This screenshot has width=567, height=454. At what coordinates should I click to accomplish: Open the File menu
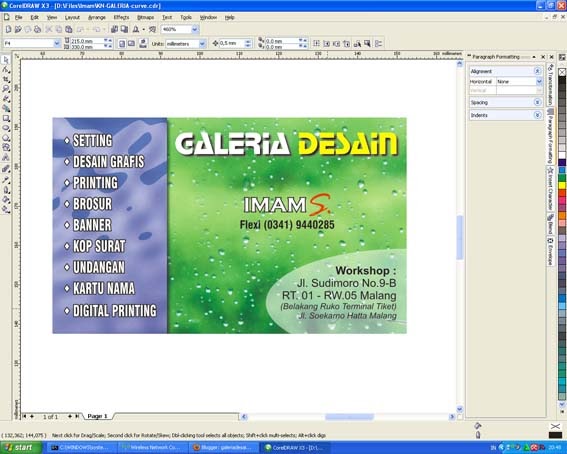coord(18,17)
